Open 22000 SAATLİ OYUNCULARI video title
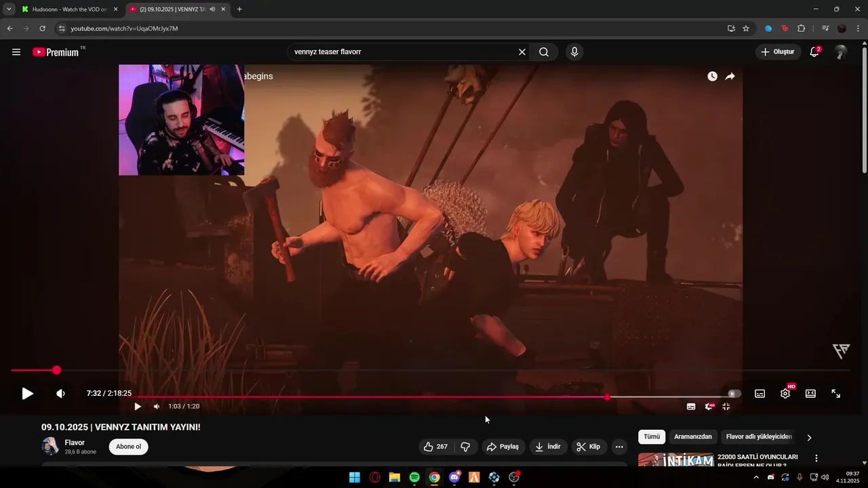This screenshot has height=488, width=868. point(757,461)
